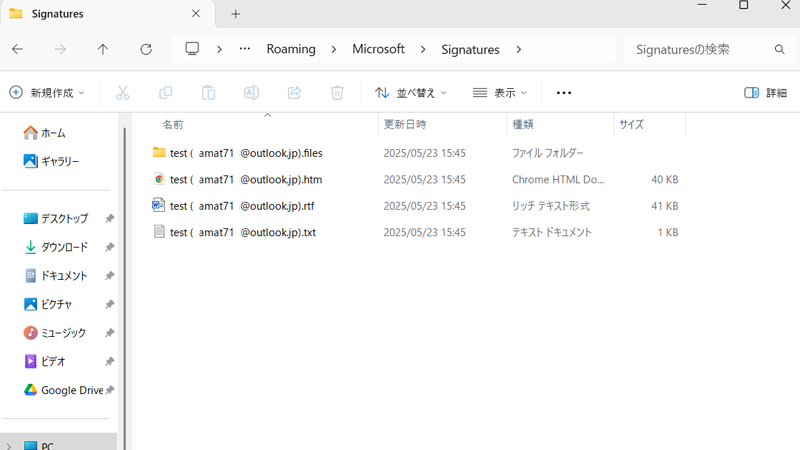This screenshot has width=800, height=450.
Task: Select the .htm Chrome HTML file
Action: pyautogui.click(x=415, y=180)
